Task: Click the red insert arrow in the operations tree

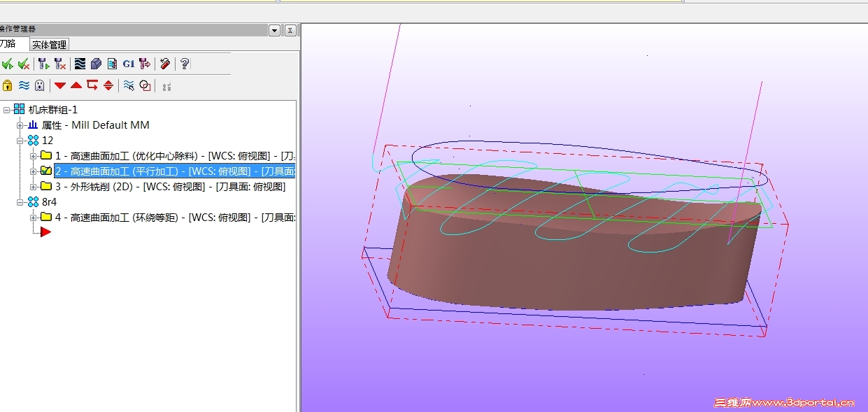Action: 45,232
